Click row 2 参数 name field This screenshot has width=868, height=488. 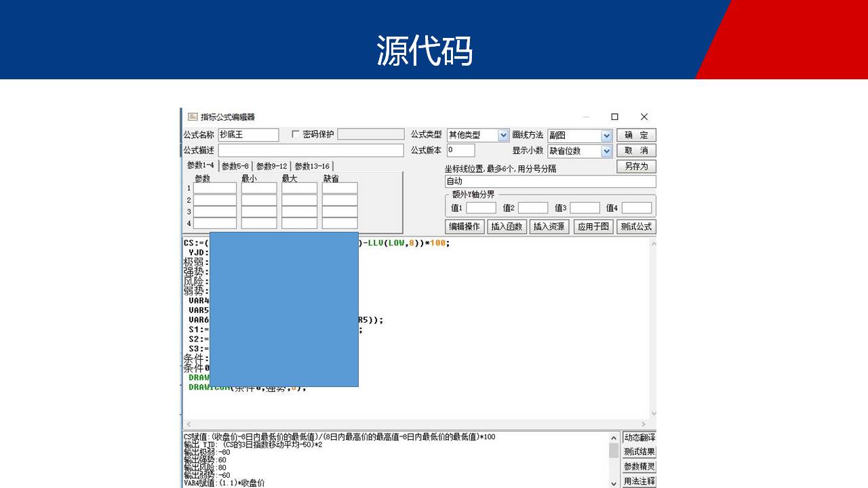click(x=215, y=201)
